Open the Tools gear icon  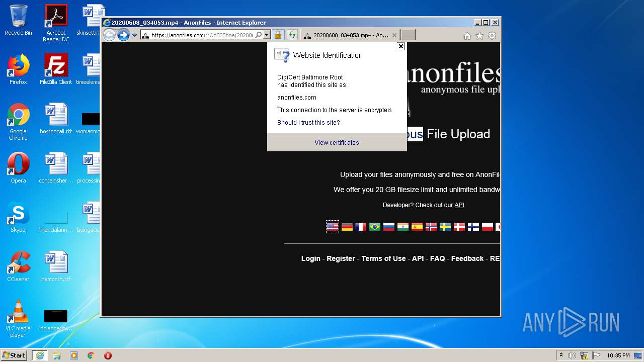click(x=492, y=36)
